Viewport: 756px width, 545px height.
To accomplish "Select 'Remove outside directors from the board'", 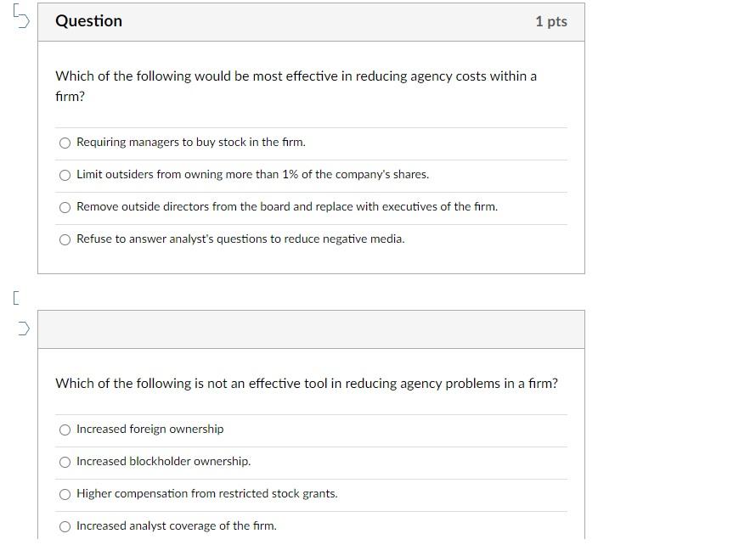I will tap(286, 206).
